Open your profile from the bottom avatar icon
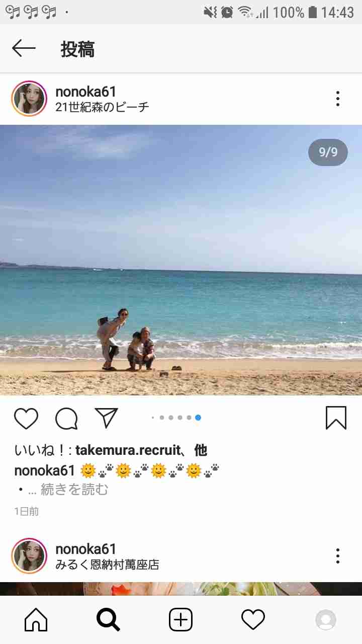Image resolution: width=362 pixels, height=644 pixels. 325,620
